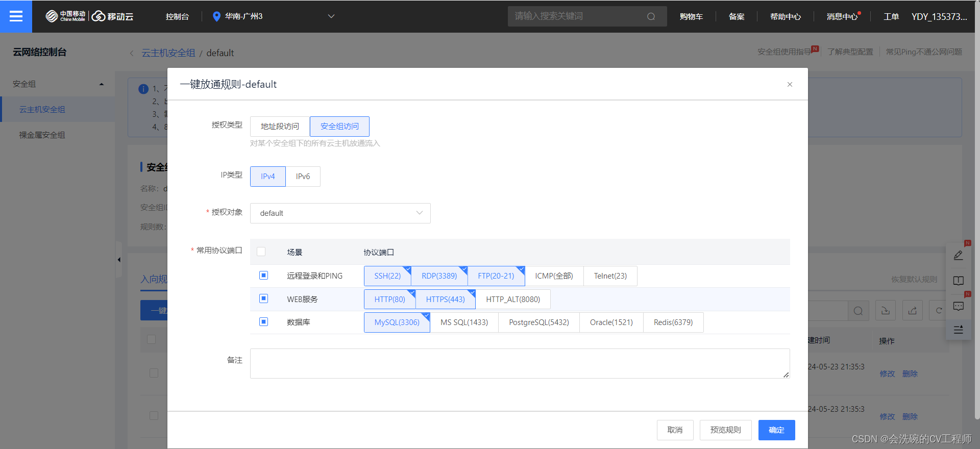Click the table search icon button
This screenshot has height=449, width=980.
858,311
